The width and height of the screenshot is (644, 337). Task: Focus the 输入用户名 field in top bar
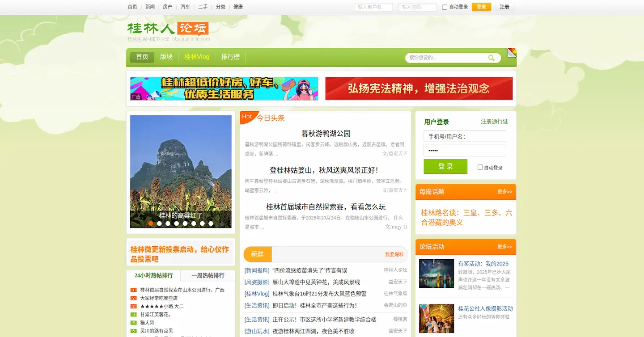coord(373,7)
